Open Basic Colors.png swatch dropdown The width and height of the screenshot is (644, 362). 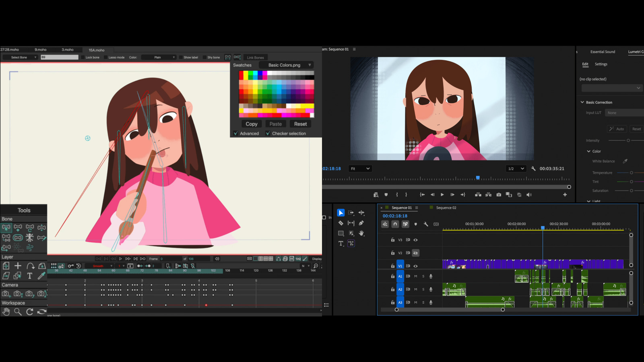click(x=286, y=65)
